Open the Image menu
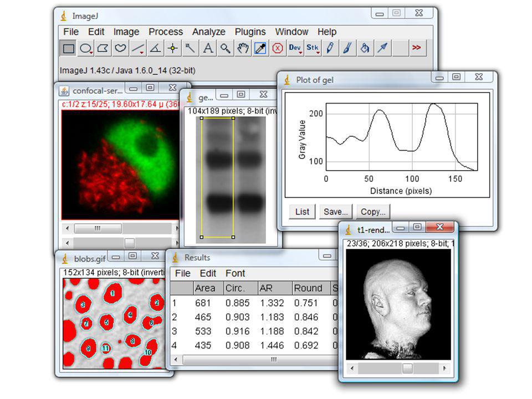 (126, 32)
